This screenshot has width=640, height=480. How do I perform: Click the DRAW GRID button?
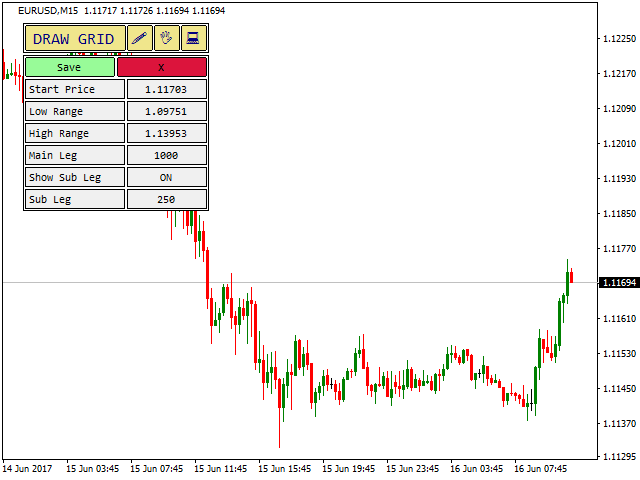pyautogui.click(x=75, y=39)
